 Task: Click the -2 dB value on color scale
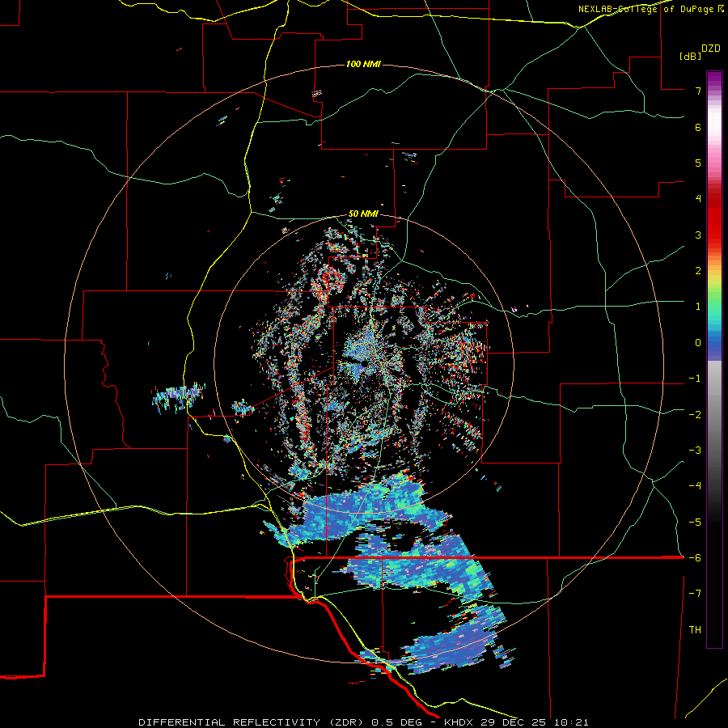click(x=695, y=415)
